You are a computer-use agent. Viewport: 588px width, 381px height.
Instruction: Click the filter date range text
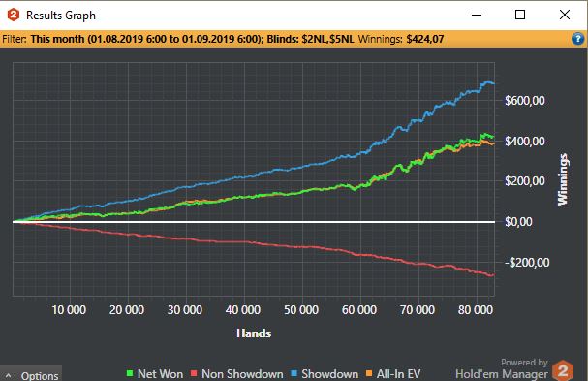click(147, 39)
